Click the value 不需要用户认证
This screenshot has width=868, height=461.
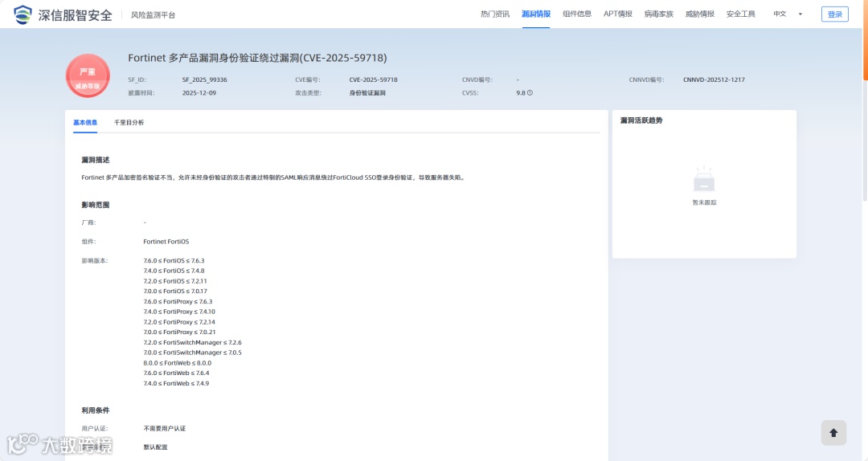(165, 428)
